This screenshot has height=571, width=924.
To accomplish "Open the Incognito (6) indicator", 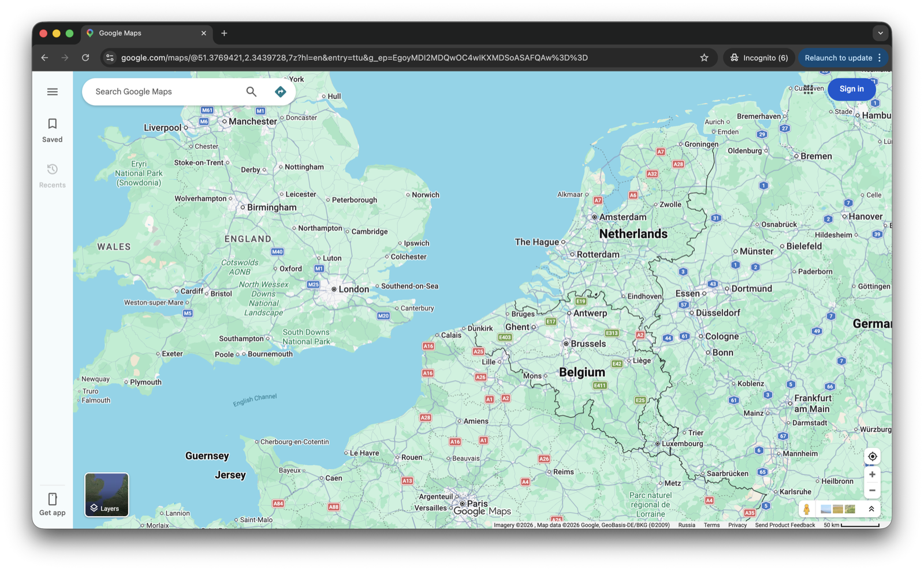I will 759,58.
